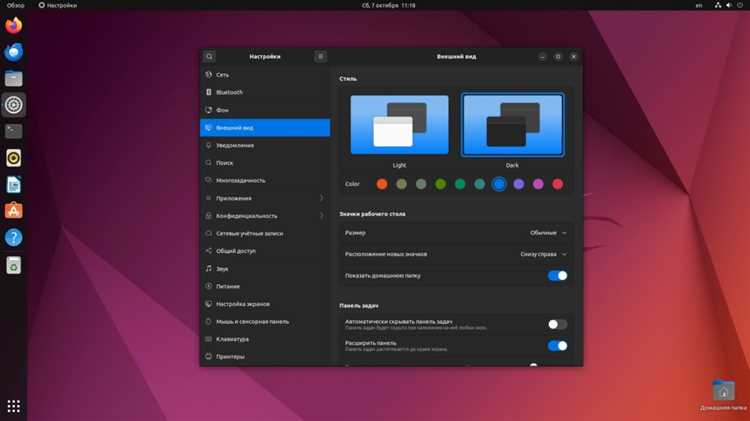
Task: Open the Bluetooth settings section
Action: point(265,92)
